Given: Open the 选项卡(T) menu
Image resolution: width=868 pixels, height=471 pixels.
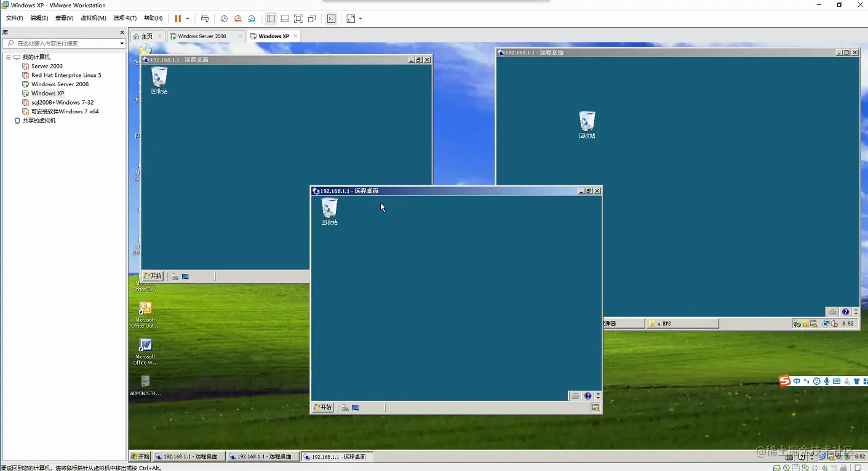Looking at the screenshot, I should pyautogui.click(x=125, y=18).
